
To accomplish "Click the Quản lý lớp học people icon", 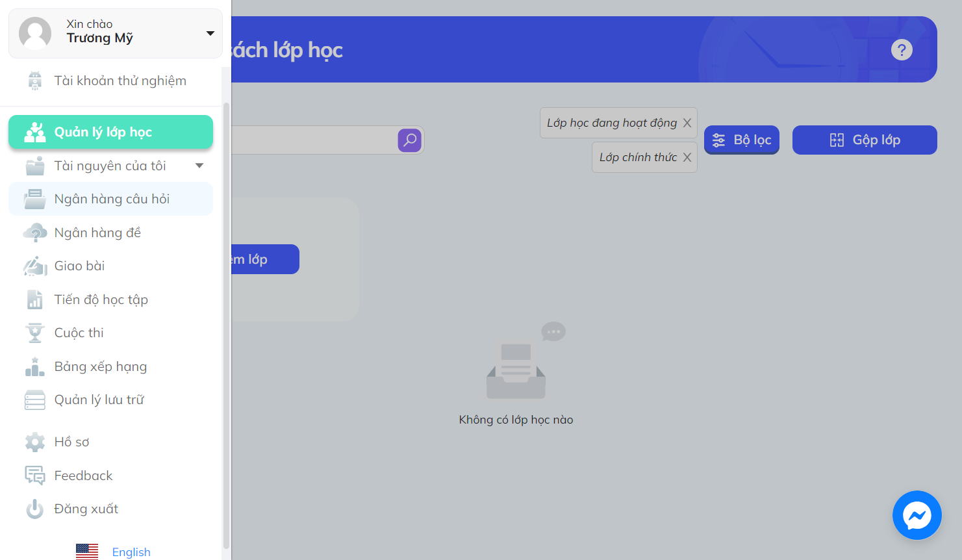I will point(35,132).
